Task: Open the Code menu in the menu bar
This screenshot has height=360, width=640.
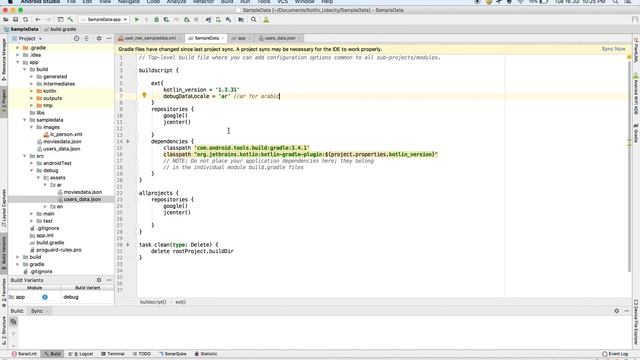Action: [x=153, y=2]
